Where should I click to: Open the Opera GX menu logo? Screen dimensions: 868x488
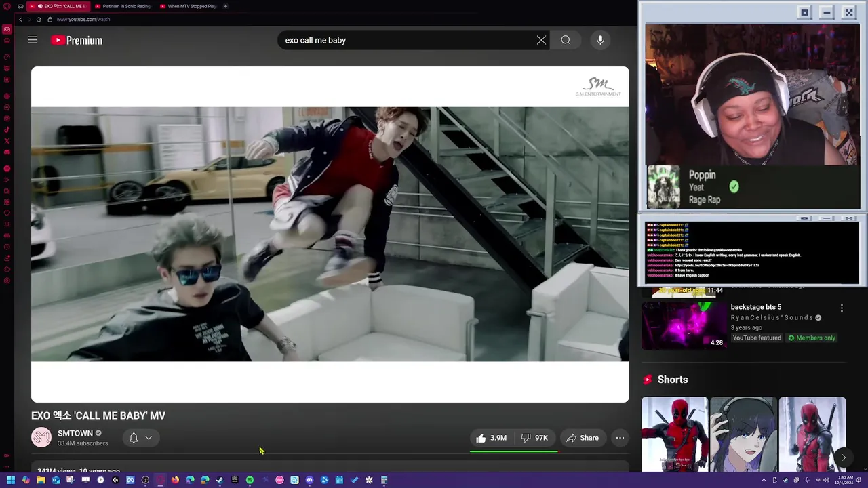pyautogui.click(x=7, y=6)
